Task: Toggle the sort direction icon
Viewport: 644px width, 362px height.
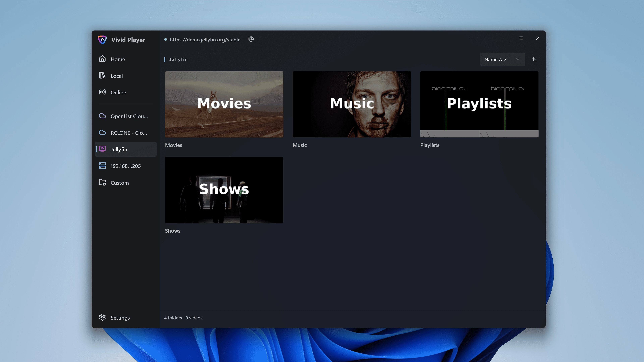Action: [534, 59]
